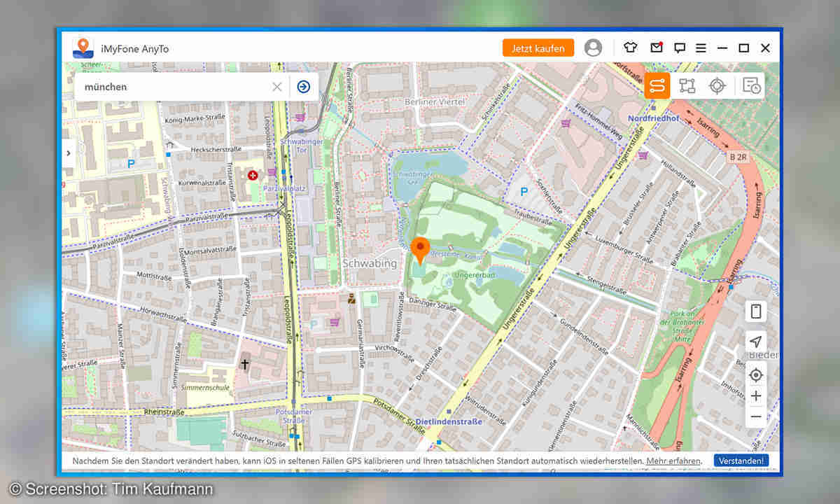Zoom out of the map
The height and width of the screenshot is (504, 840).
[755, 416]
